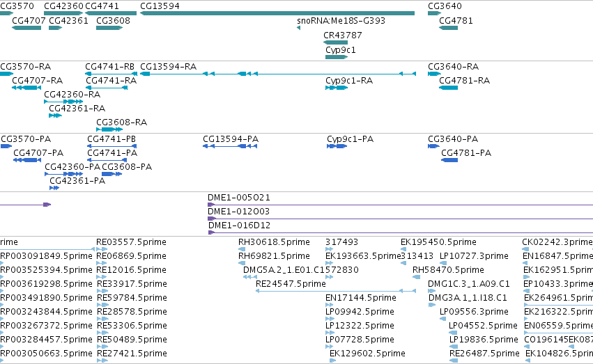The height and width of the screenshot is (364, 593).
Task: Click the DMG3A.1_1.I18.C1 label
Action: click(468, 299)
